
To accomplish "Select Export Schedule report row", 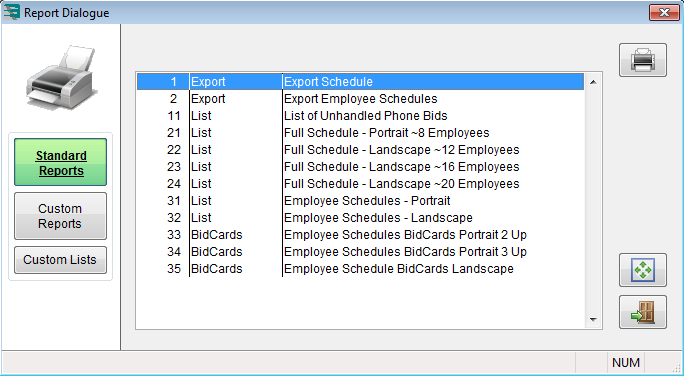I will point(360,82).
